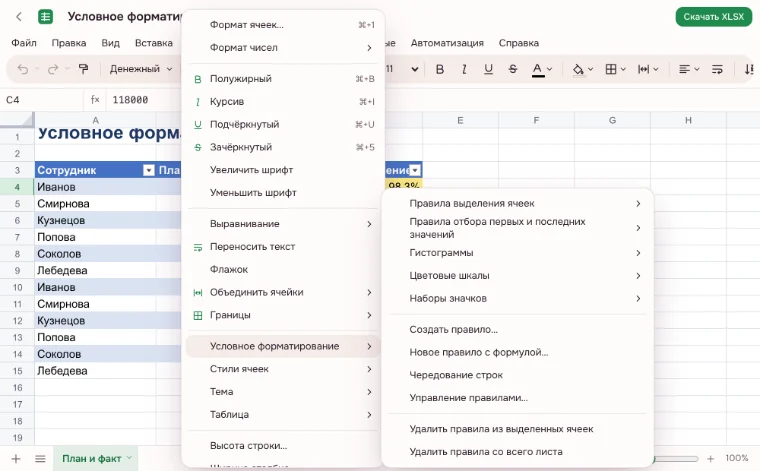This screenshot has width=760, height=471.
Task: Open the text color dropdown arrow
Action: tap(549, 69)
